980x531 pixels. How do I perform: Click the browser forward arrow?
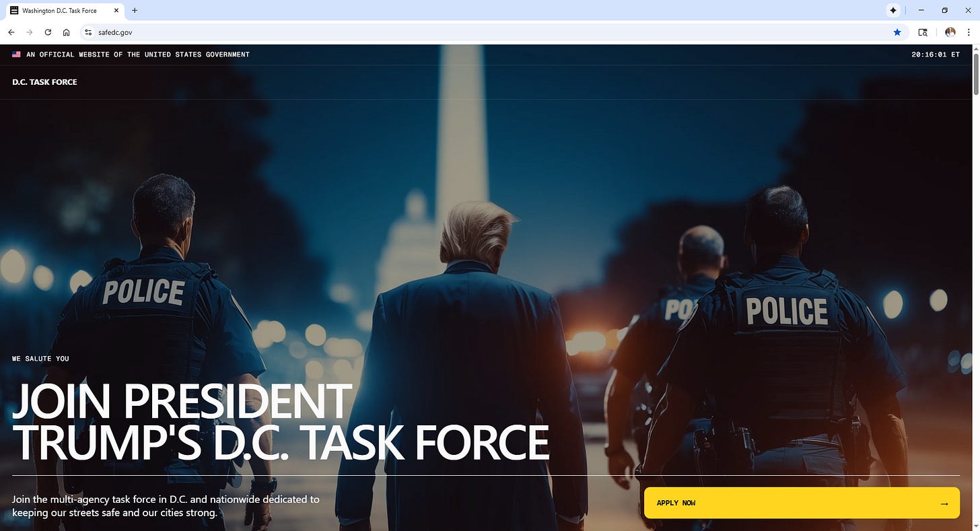(x=30, y=32)
